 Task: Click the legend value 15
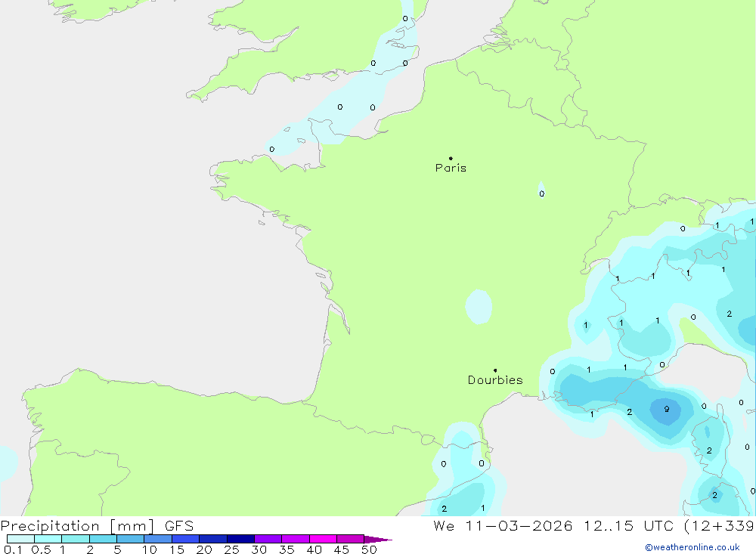(177, 549)
